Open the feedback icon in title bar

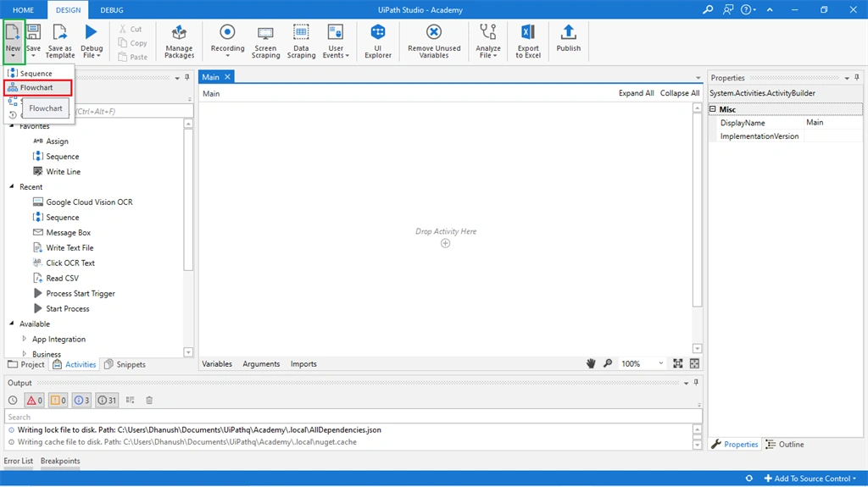click(x=728, y=9)
